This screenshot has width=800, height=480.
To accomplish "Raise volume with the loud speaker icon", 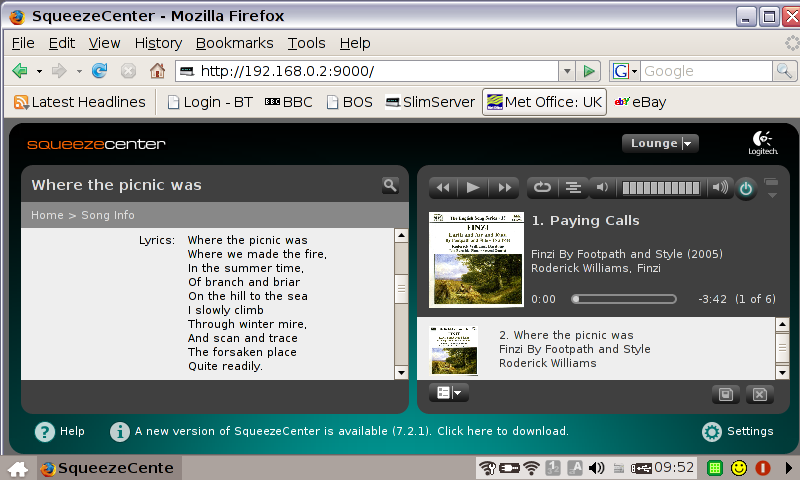I will tap(719, 187).
